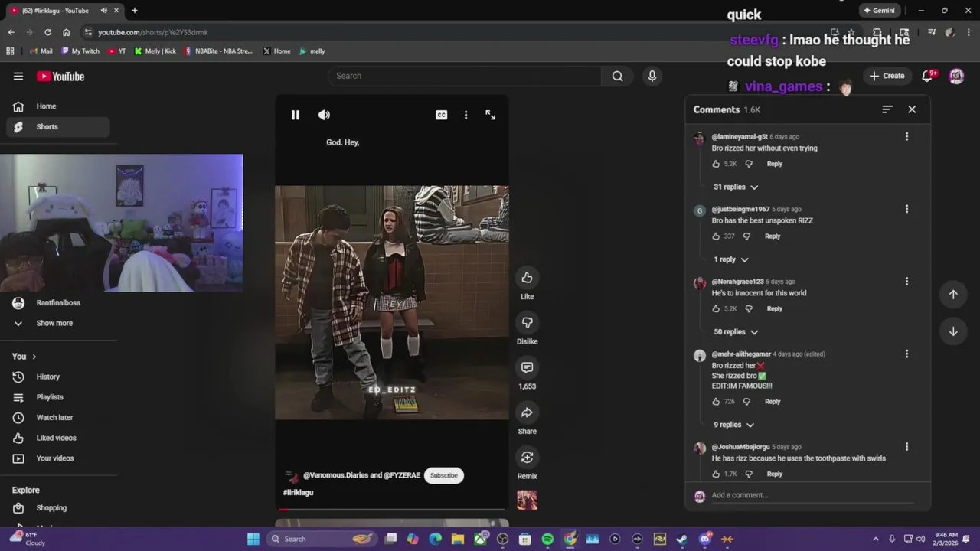Like the JoshuaMbajiorgu comment
This screenshot has width=980, height=551.
[x=716, y=474]
